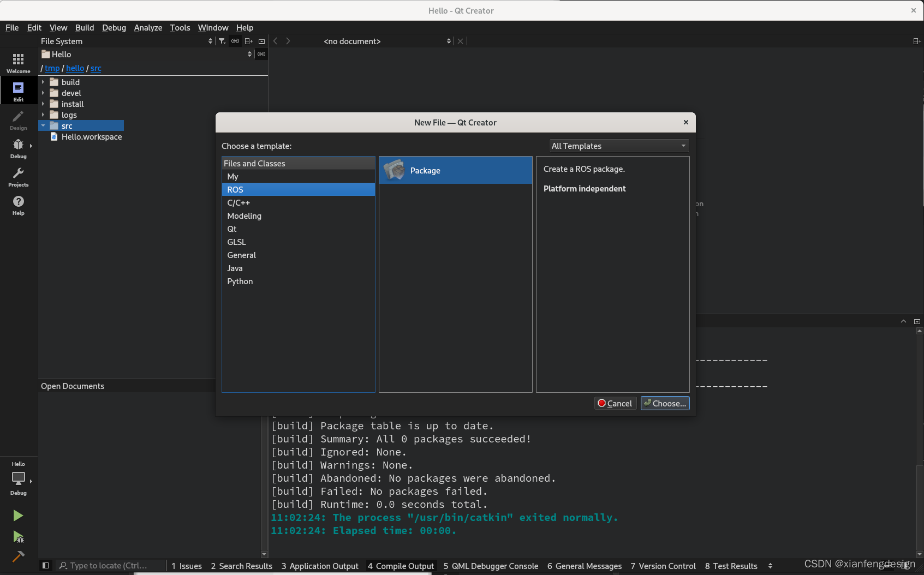The image size is (924, 575).
Task: Select Modeling template category
Action: point(299,215)
